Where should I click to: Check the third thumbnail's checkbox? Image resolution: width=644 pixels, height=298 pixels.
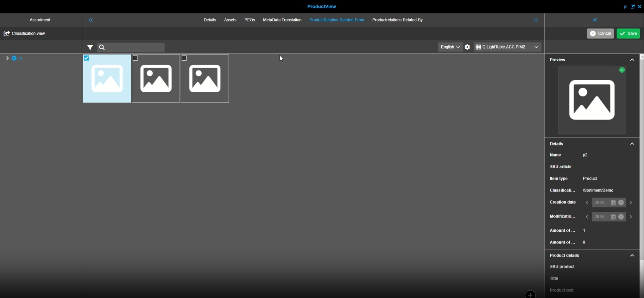pos(184,58)
